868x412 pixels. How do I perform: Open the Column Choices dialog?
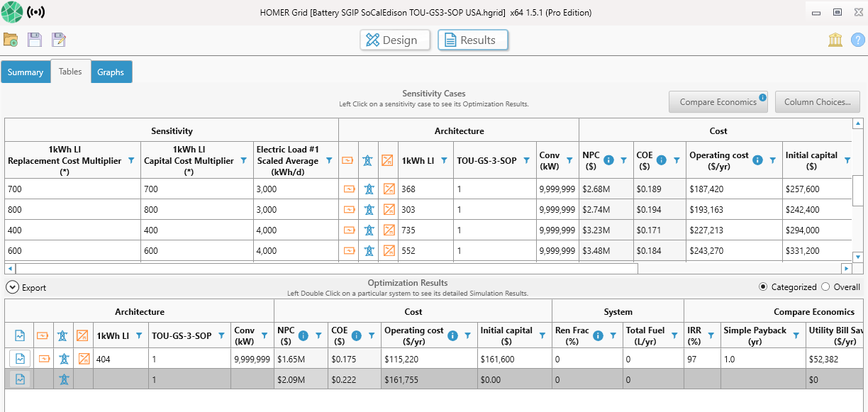point(817,101)
